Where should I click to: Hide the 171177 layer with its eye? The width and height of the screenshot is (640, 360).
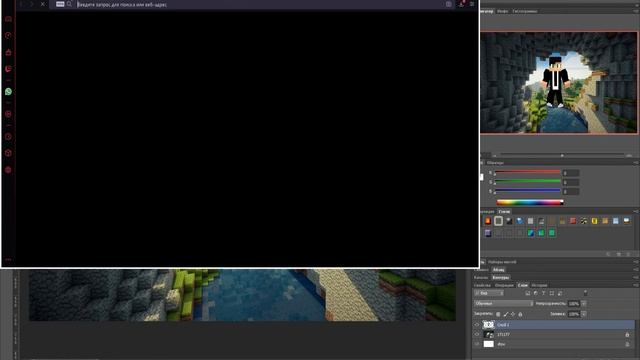pos(477,335)
